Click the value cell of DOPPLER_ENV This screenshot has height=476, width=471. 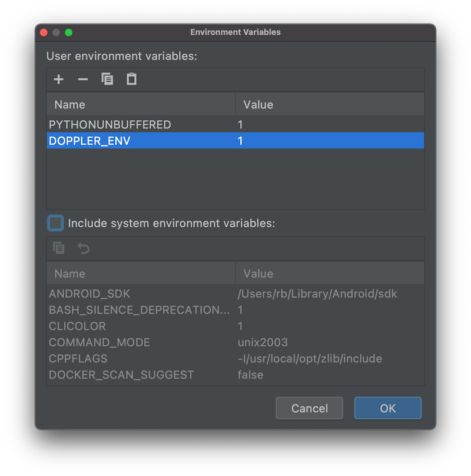coord(330,141)
